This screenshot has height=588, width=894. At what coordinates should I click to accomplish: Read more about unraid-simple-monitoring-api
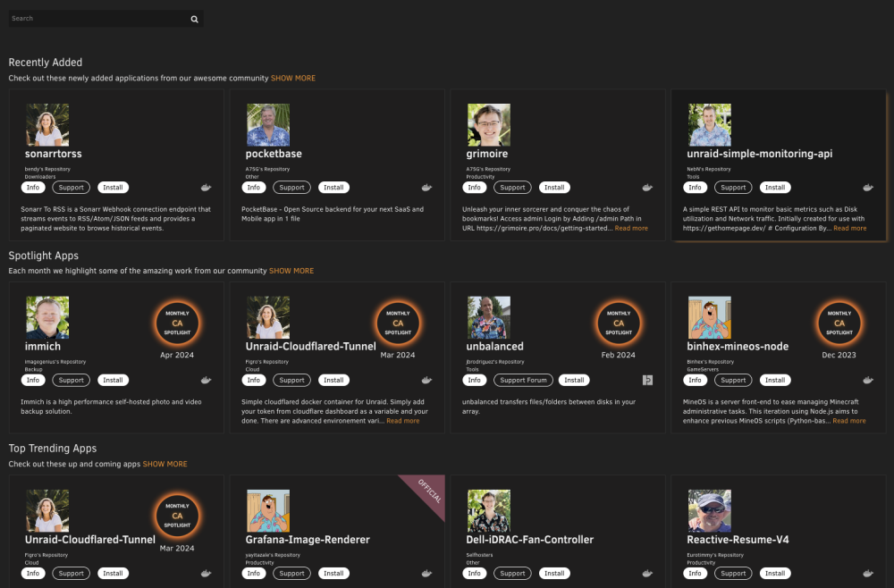tap(849, 228)
